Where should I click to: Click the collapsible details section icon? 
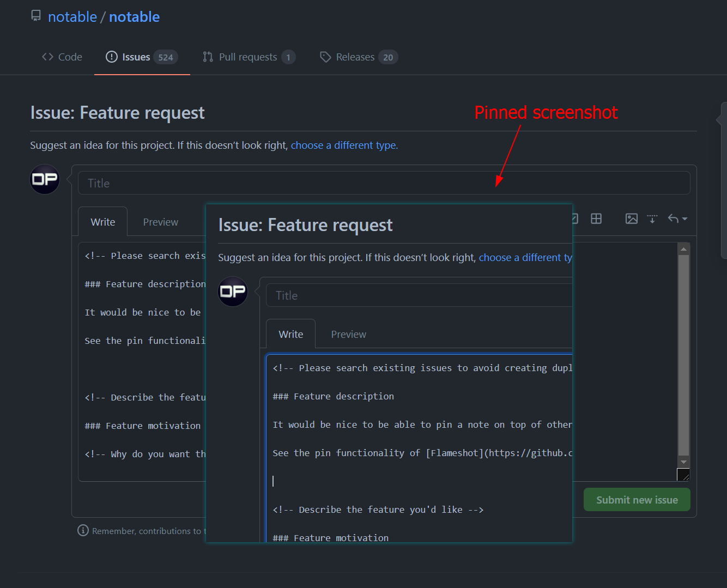[652, 219]
